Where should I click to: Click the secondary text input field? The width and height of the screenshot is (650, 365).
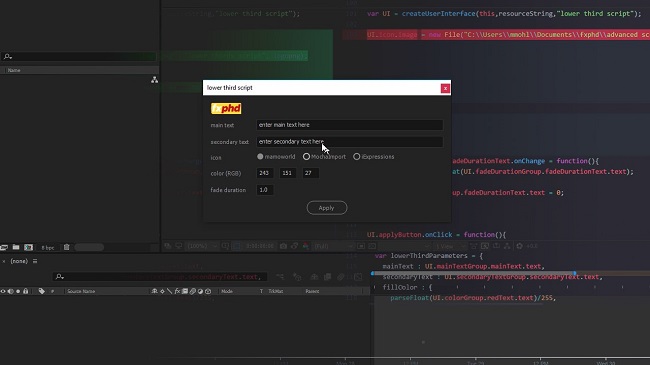click(x=349, y=142)
